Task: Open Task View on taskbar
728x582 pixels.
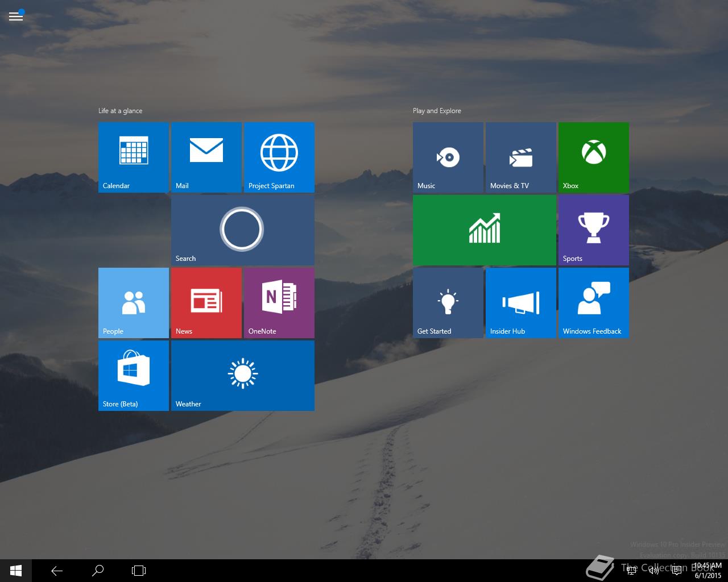Action: coord(139,571)
